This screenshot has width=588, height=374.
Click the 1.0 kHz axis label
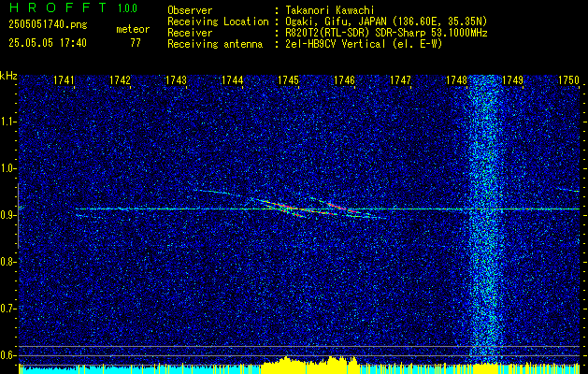pos(7,168)
